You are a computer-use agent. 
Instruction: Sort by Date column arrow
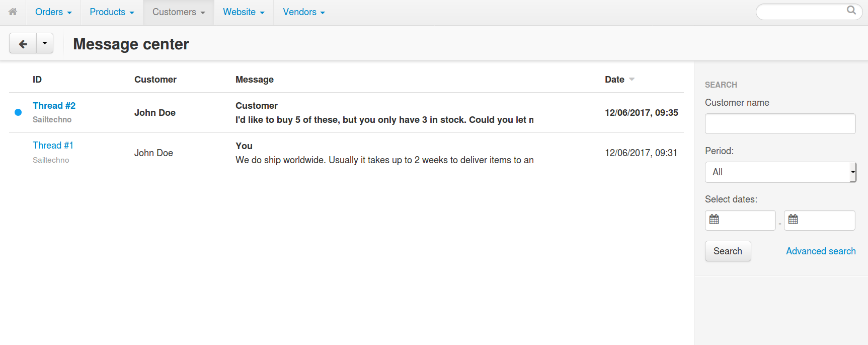(632, 80)
